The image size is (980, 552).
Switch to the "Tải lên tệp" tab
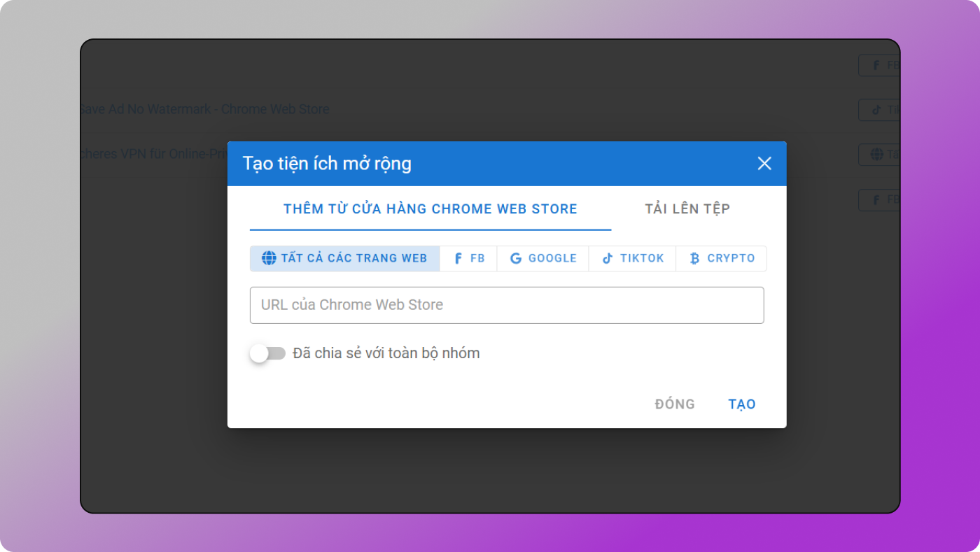(x=687, y=208)
